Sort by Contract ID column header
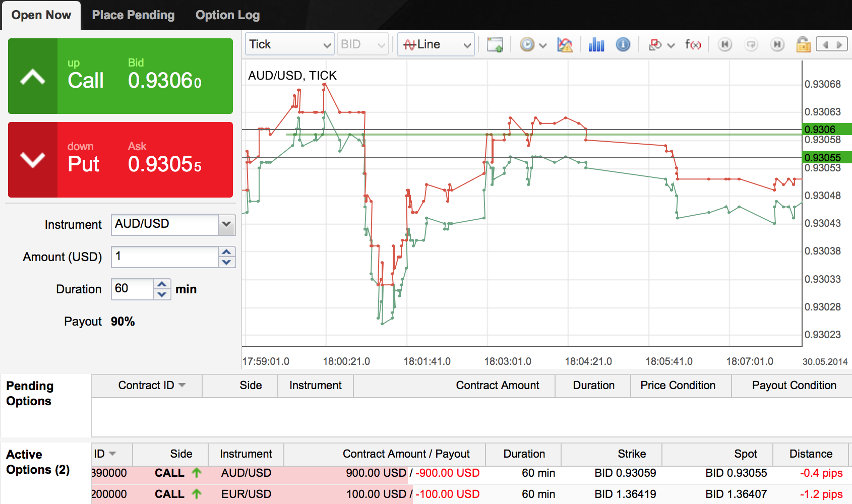 [146, 386]
